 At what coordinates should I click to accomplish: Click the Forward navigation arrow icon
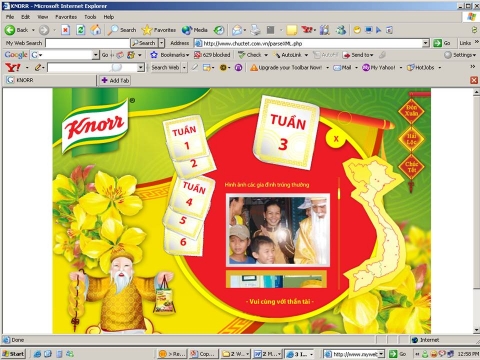click(44, 30)
